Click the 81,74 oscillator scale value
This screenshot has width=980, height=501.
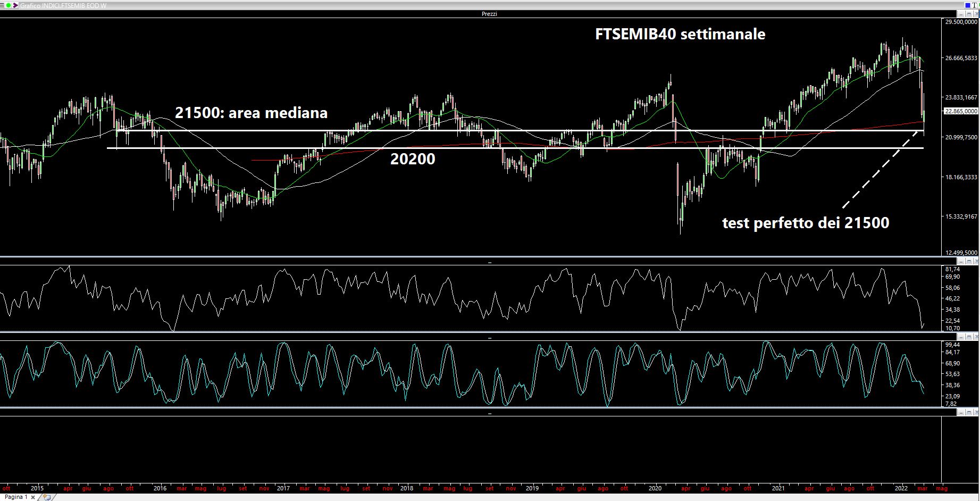tap(952, 270)
